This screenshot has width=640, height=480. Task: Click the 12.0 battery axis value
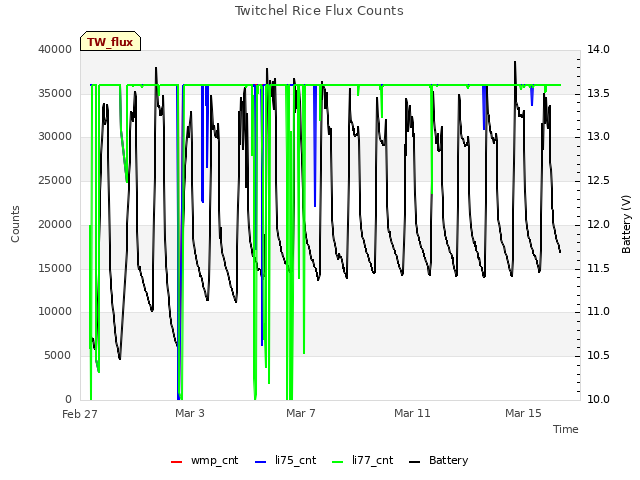point(598,224)
